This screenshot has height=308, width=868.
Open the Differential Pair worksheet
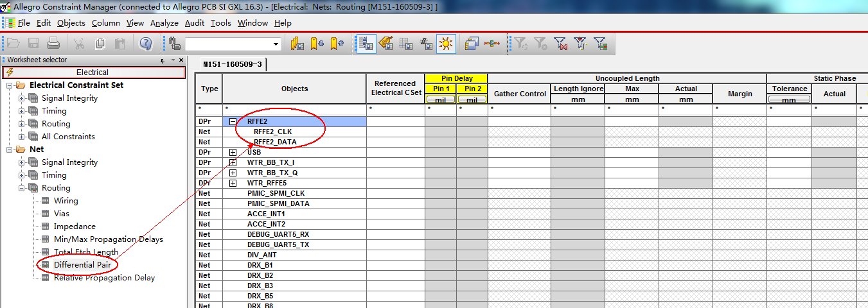83,264
